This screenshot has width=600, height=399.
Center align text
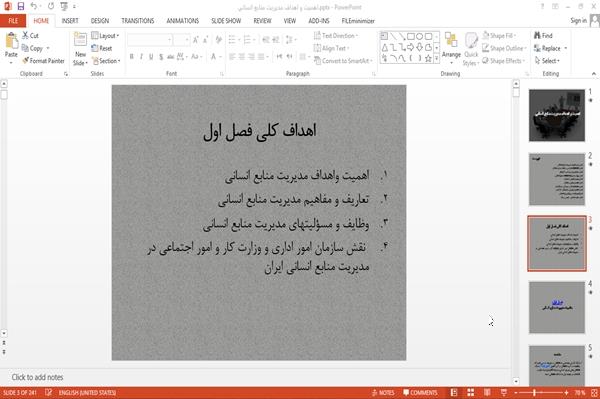pos(242,57)
